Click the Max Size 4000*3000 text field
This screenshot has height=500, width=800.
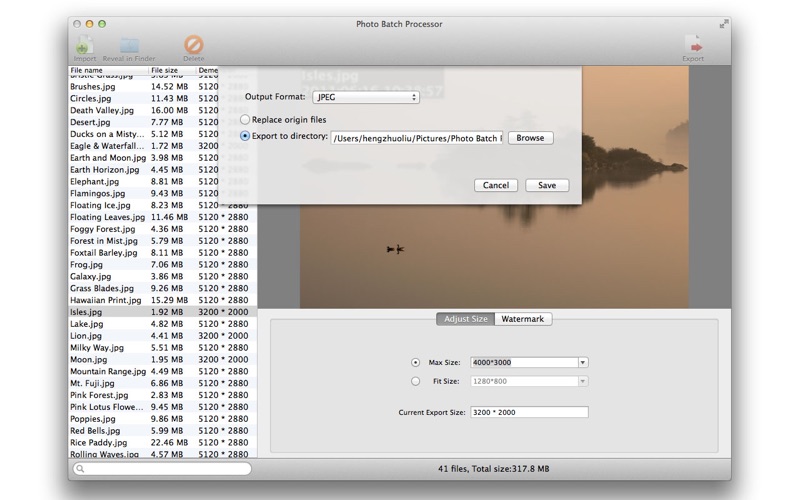524,362
